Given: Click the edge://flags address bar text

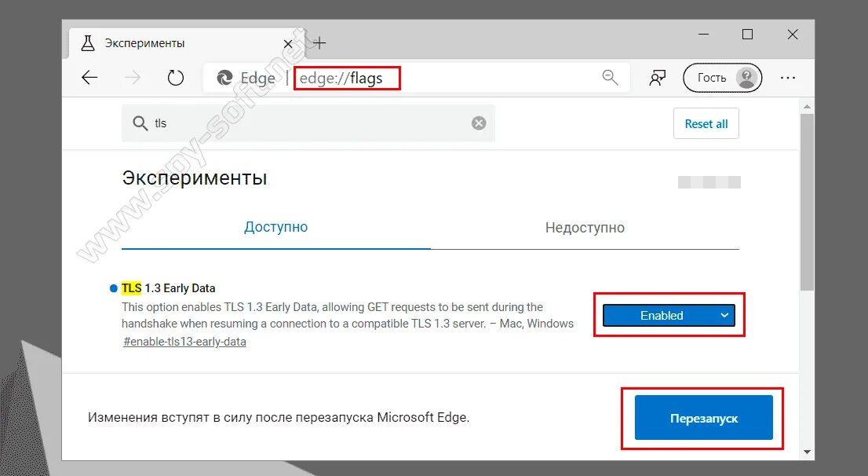Looking at the screenshot, I should pos(341,78).
